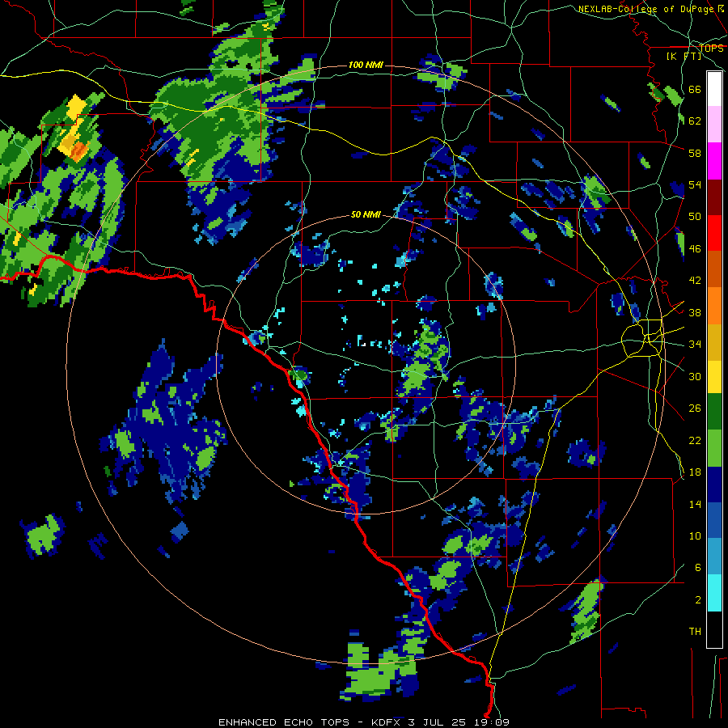
Task: Click the light pink legend swatch
Action: point(714,125)
